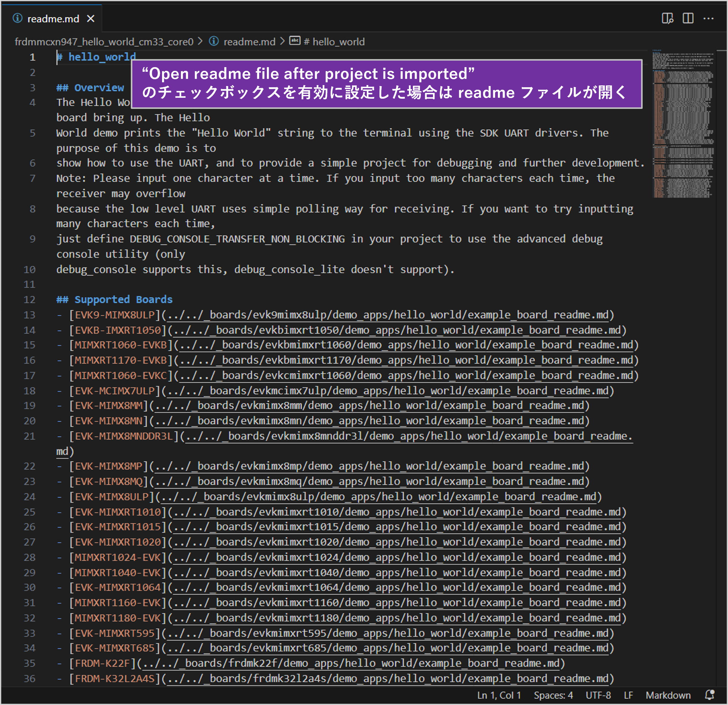The height and width of the screenshot is (705, 728).
Task: Expand the readme.md breadcrumb item
Action: coord(249,41)
